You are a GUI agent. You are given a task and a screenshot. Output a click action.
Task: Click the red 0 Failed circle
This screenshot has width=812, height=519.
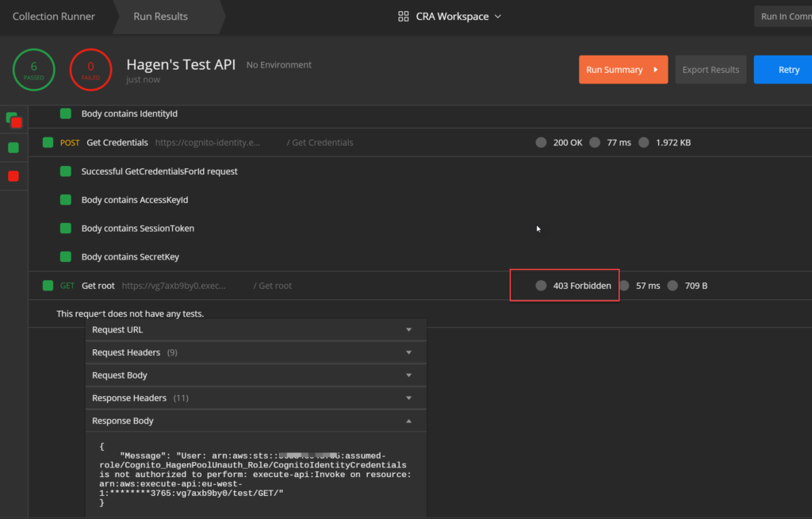coord(90,70)
